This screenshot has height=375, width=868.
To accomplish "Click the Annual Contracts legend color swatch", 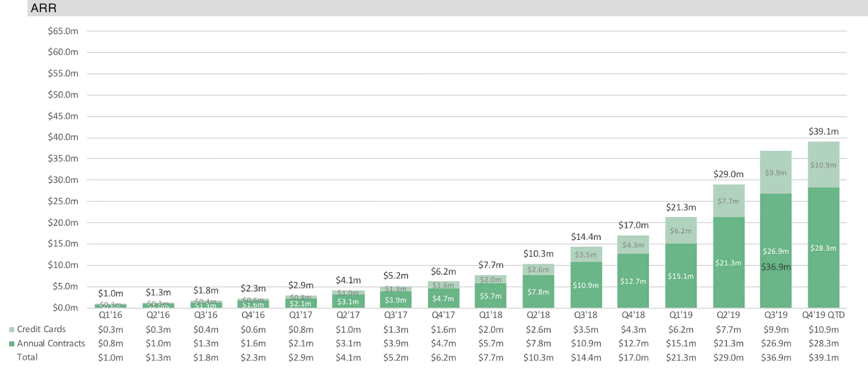I will pos(11,344).
